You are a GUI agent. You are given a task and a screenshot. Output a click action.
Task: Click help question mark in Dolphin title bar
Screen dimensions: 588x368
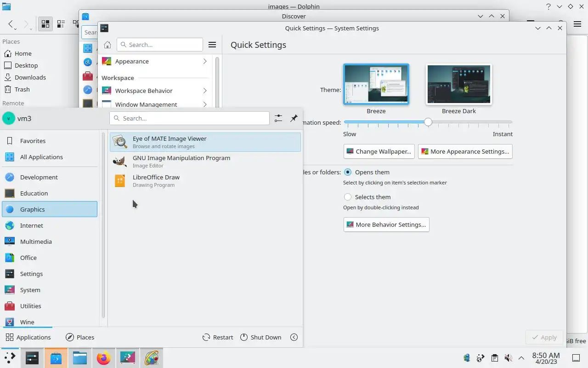548,6
